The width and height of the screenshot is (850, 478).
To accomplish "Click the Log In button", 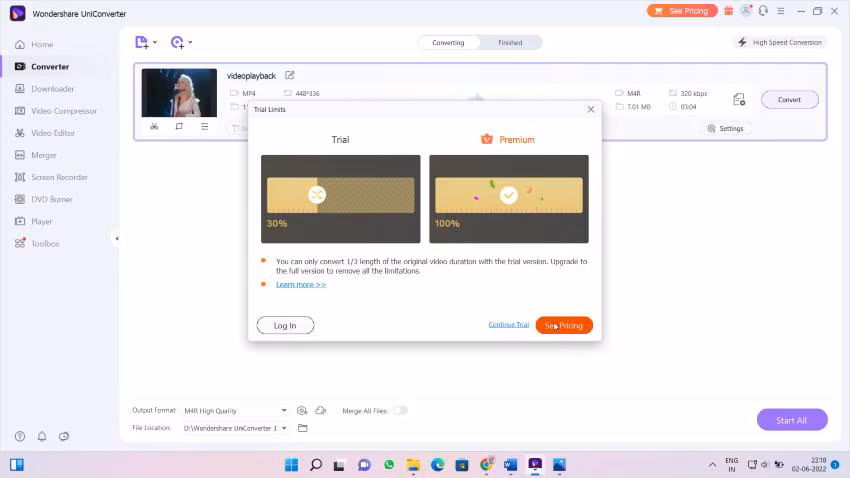I will point(285,326).
